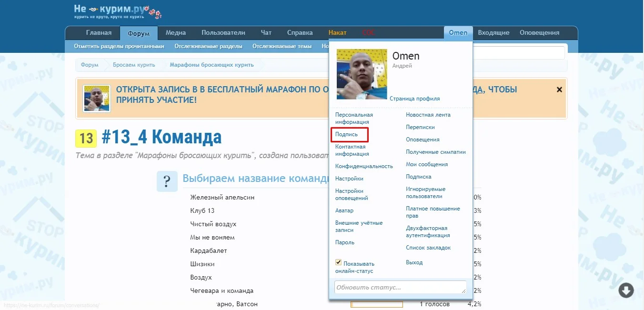Go to Форум breadcrumb
644x310 pixels.
90,65
